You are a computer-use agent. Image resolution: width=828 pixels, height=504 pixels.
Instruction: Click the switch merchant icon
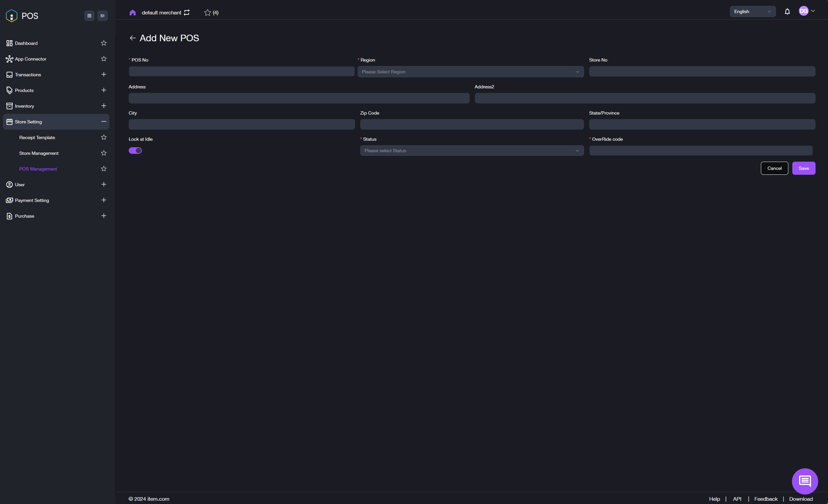[x=187, y=12]
